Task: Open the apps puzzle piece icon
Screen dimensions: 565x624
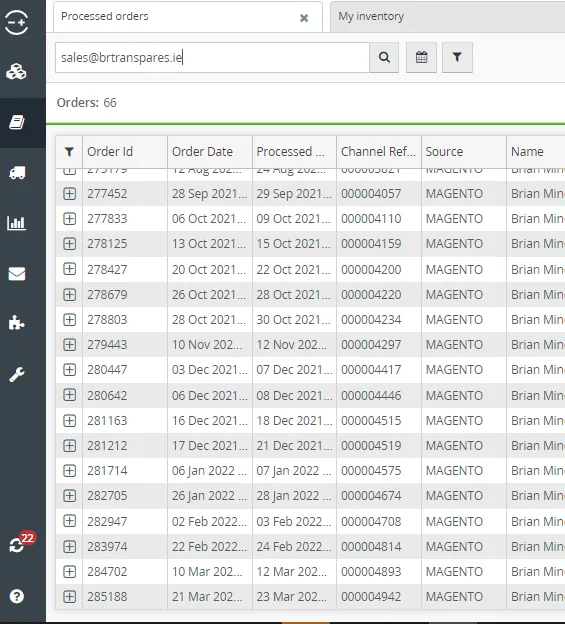Action: click(x=16, y=323)
